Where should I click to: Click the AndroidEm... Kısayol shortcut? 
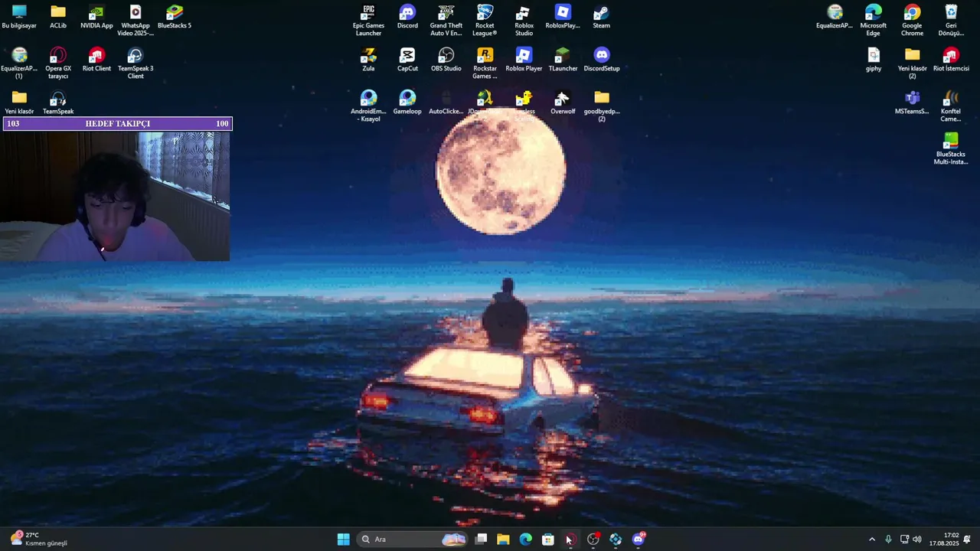click(368, 106)
